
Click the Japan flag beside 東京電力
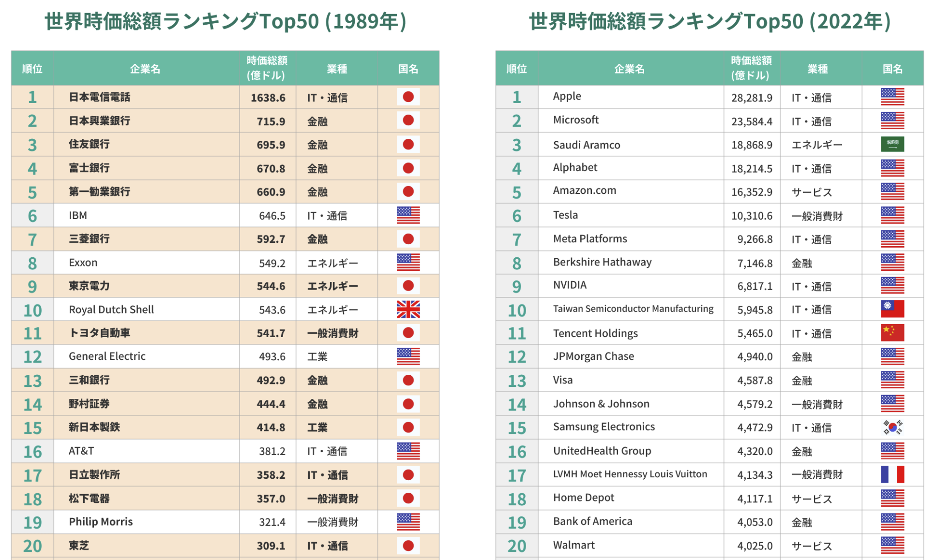tap(408, 286)
